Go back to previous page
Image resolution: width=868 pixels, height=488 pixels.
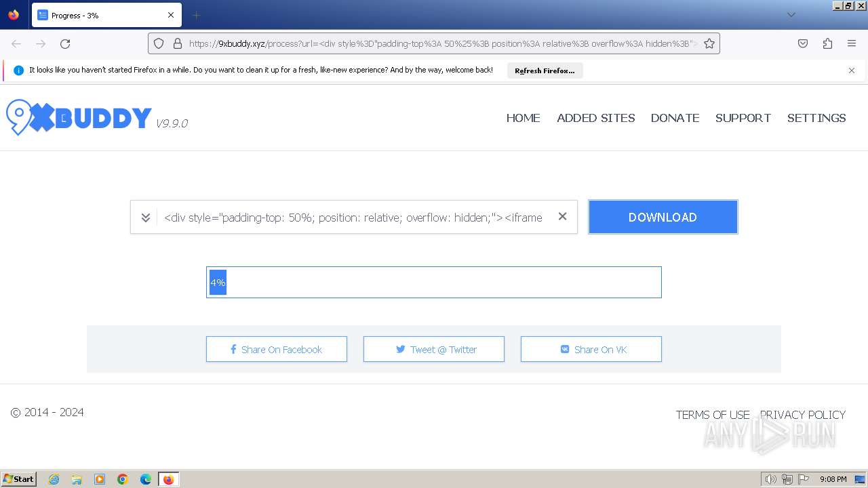[16, 43]
